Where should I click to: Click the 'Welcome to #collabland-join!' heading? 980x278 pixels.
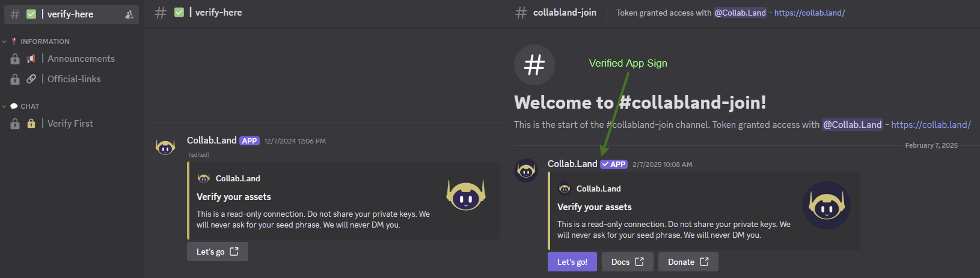pyautogui.click(x=640, y=103)
